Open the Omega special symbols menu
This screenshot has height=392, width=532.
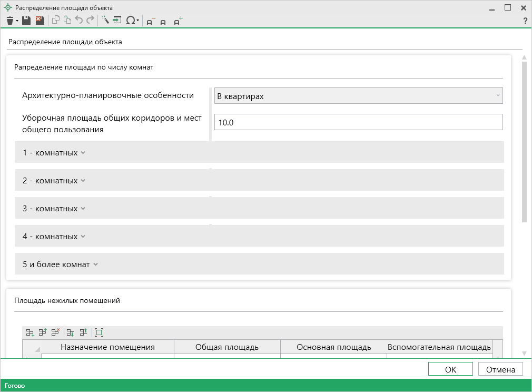pos(132,21)
